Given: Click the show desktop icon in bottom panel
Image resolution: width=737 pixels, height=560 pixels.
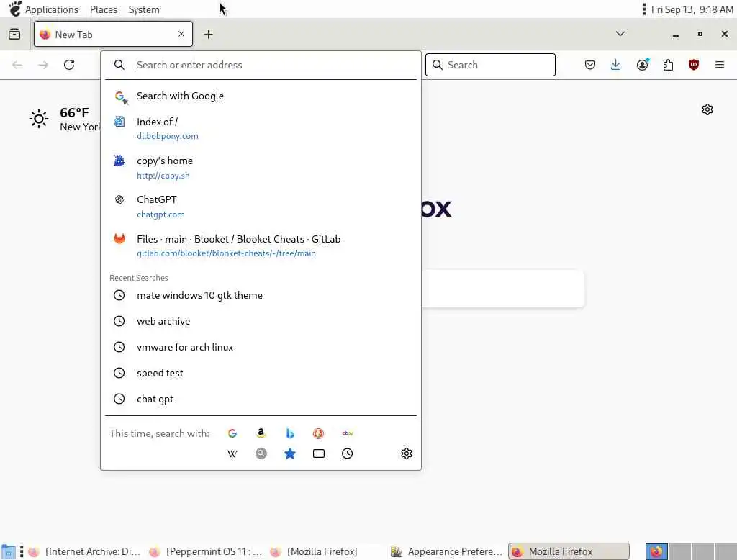Looking at the screenshot, I should 8,552.
